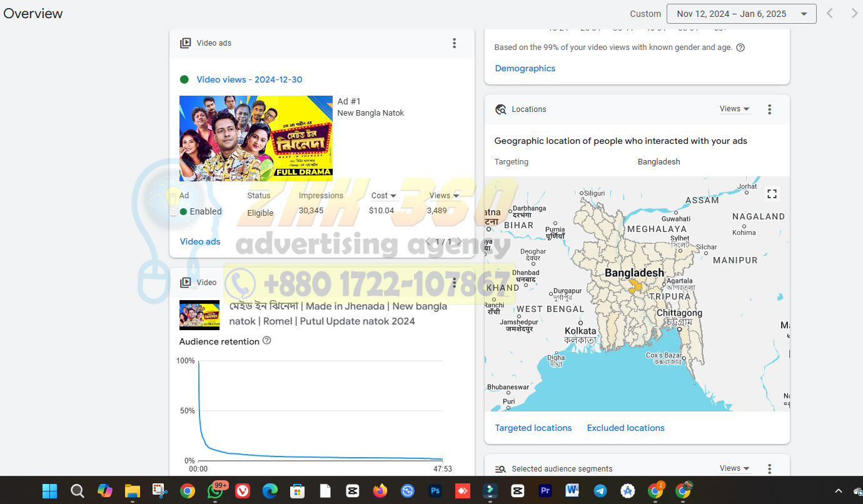
Task: Go to the previous date range
Action: point(830,13)
